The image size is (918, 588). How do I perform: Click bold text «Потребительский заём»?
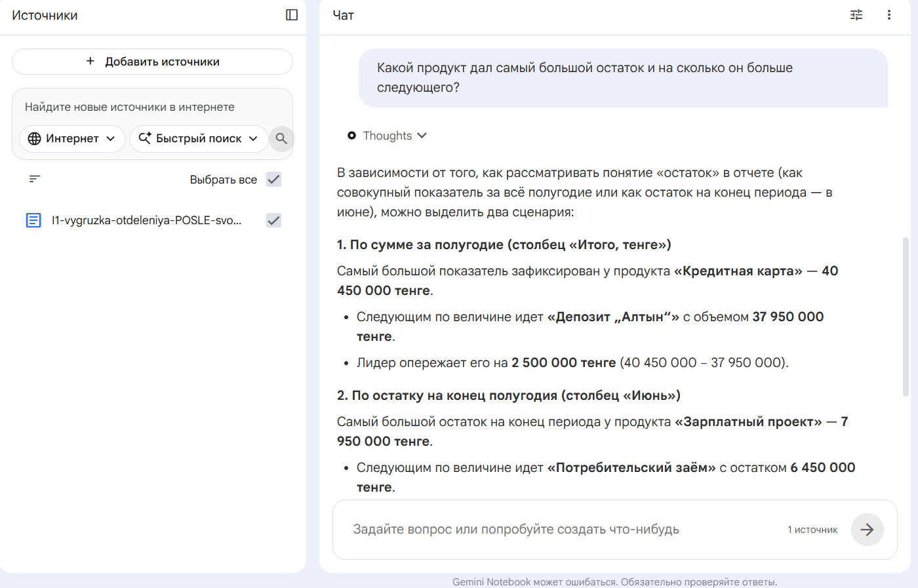(x=631, y=467)
